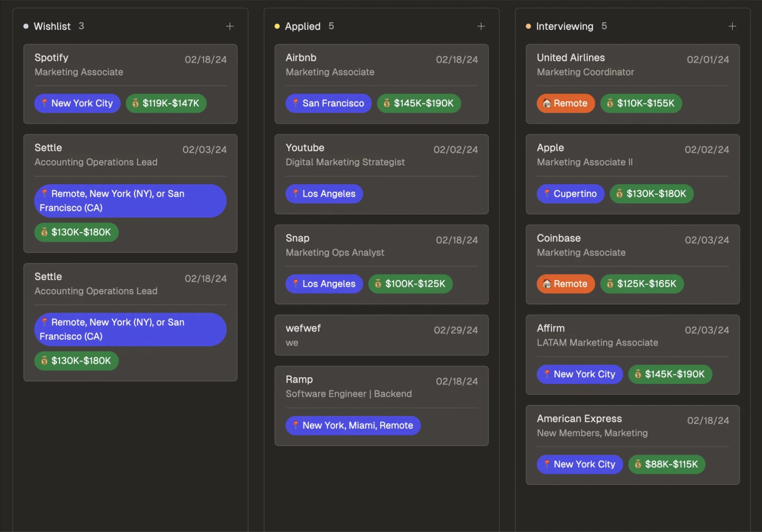Click the yellow status dot beside Applied

(x=277, y=26)
